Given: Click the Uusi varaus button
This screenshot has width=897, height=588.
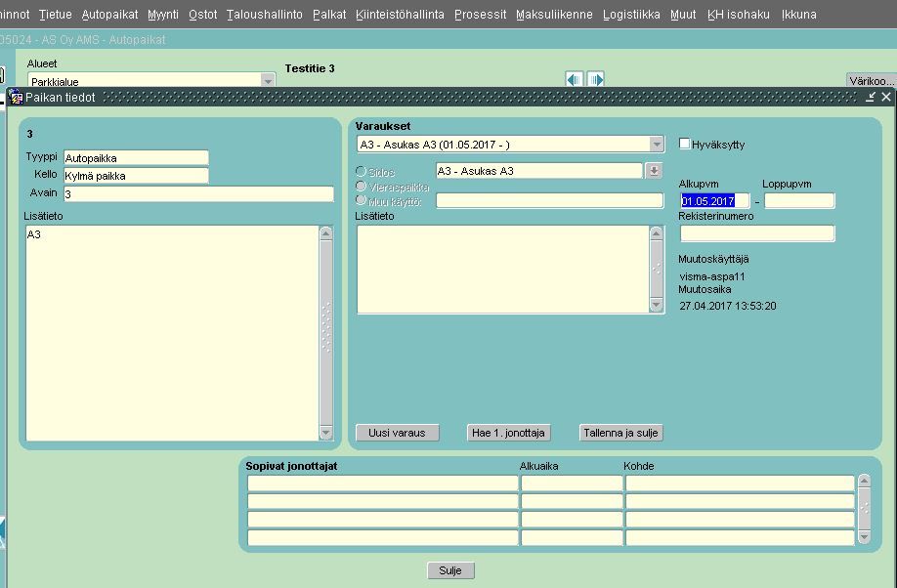Looking at the screenshot, I should coord(397,433).
